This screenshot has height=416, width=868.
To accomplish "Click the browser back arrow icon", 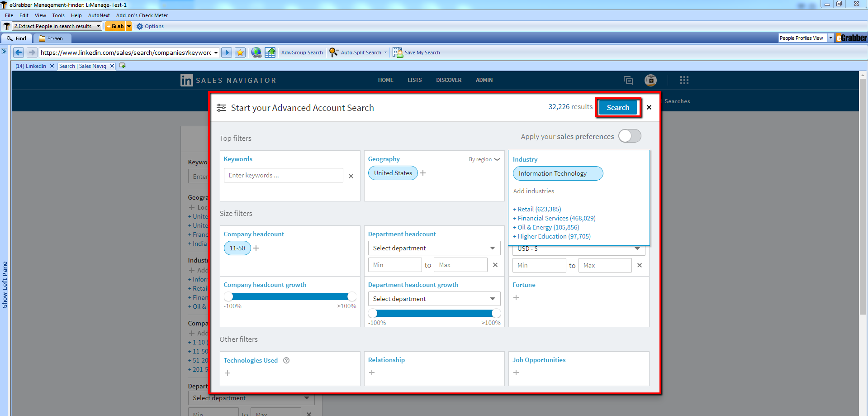I will coord(19,53).
